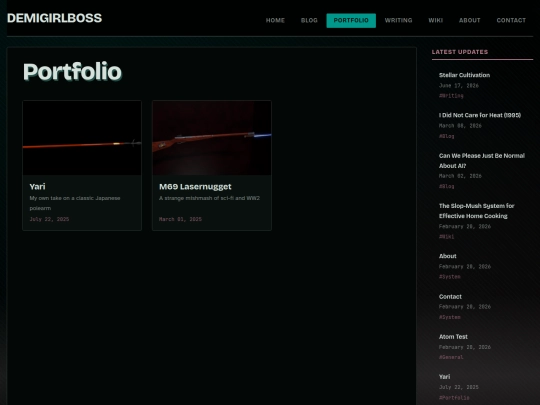Open the M69 Lasernugget card title
This screenshot has width=540, height=405.
coord(195,187)
